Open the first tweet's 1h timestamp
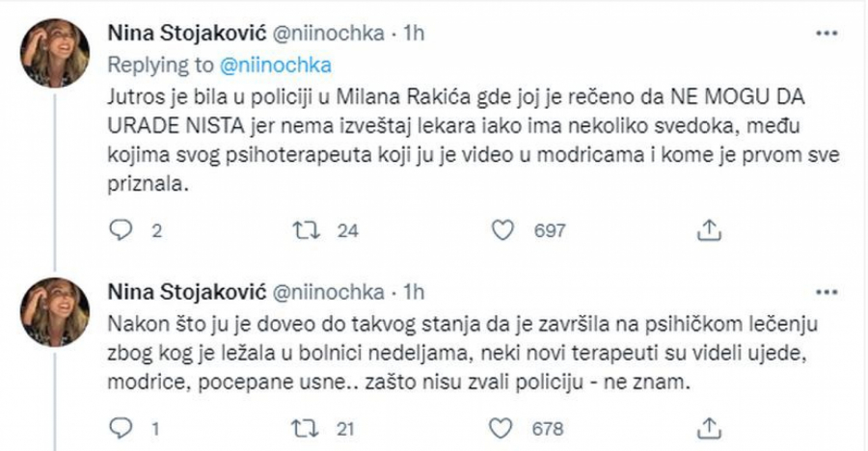 coord(412,33)
